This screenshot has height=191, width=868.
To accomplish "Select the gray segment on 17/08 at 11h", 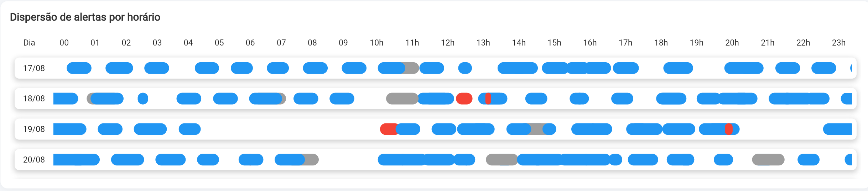I will click(412, 68).
